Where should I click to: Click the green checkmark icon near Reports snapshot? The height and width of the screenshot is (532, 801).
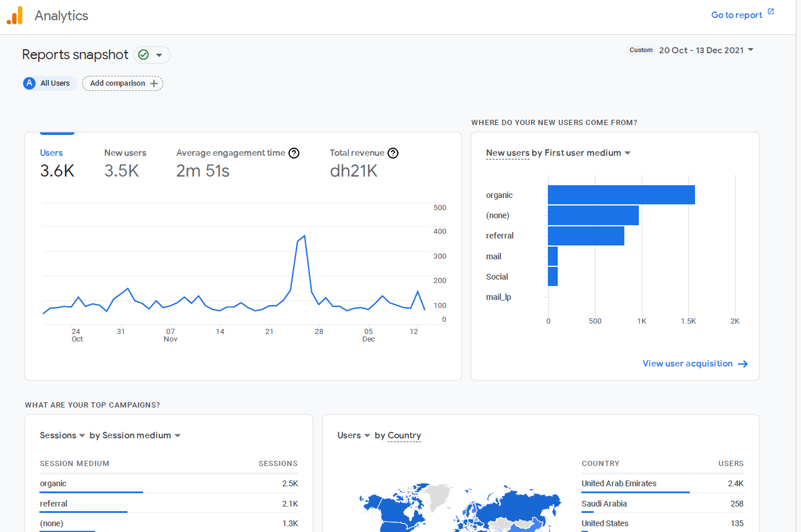[x=142, y=54]
